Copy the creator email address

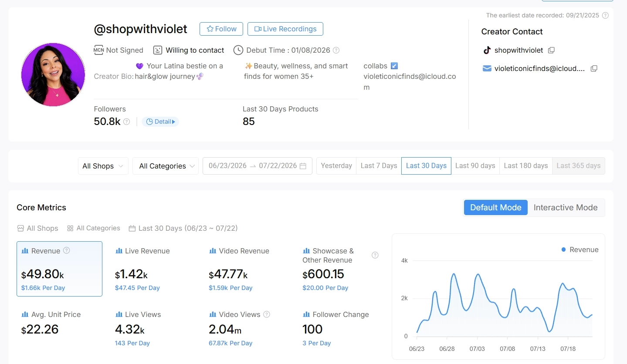click(x=594, y=68)
